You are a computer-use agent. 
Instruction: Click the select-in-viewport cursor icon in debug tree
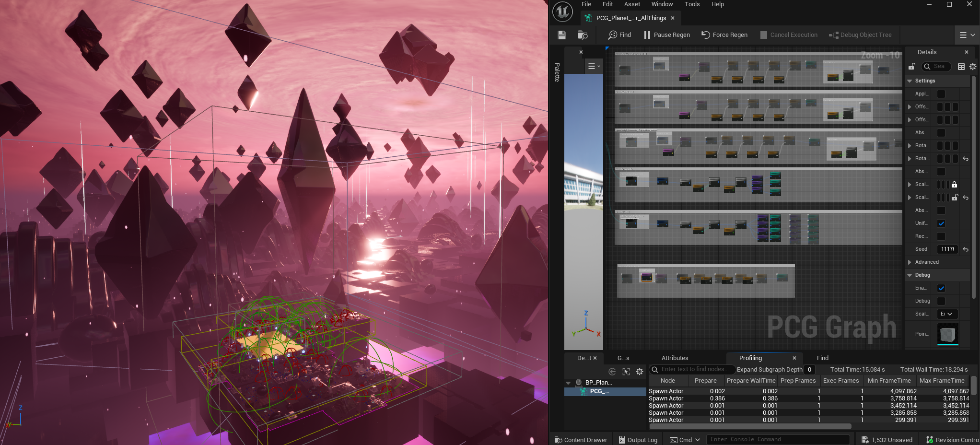click(626, 372)
